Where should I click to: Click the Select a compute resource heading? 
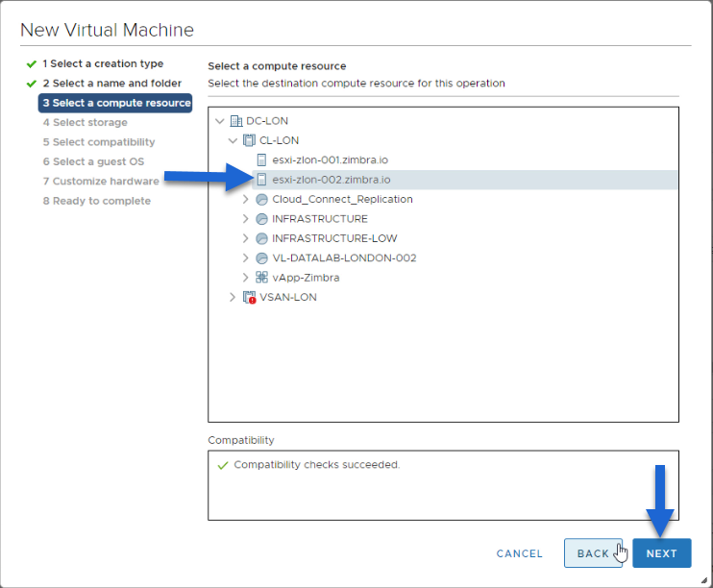(x=277, y=66)
